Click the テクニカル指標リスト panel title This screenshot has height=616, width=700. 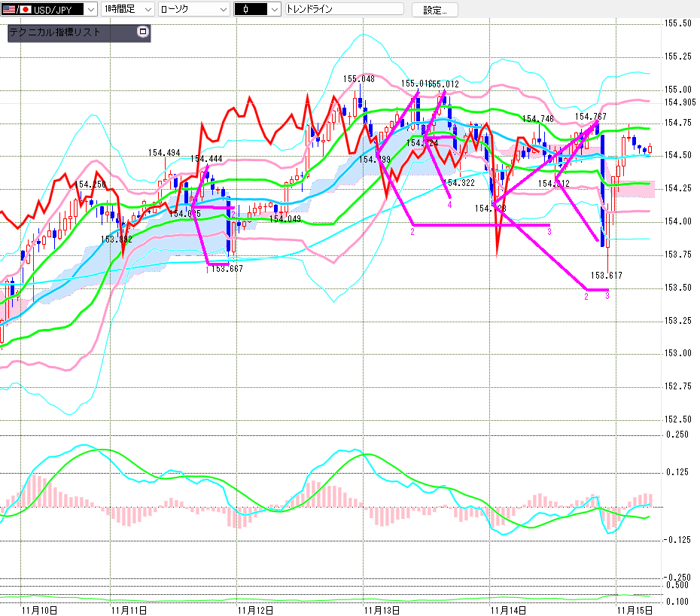[55, 33]
